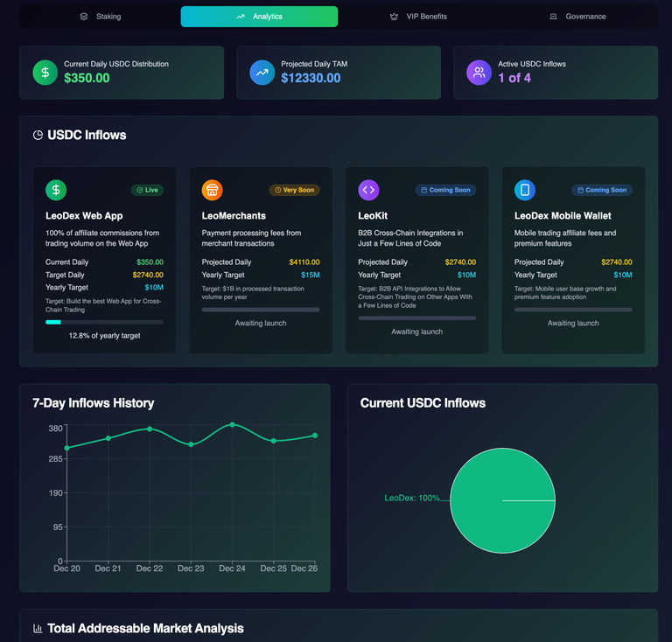Image resolution: width=672 pixels, height=642 pixels.
Task: Click LeoMerchants Yearly Target $15M value
Action: 311,275
